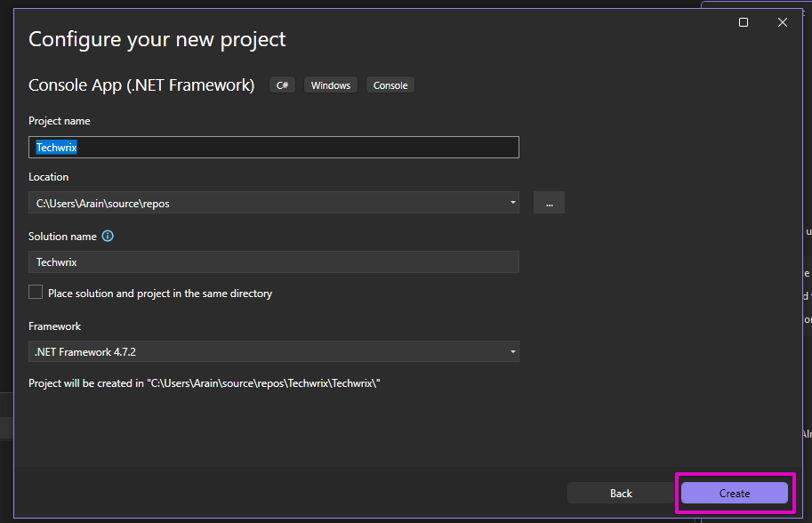Open the location browse ellipsis button
This screenshot has width=812, height=523.
point(549,203)
